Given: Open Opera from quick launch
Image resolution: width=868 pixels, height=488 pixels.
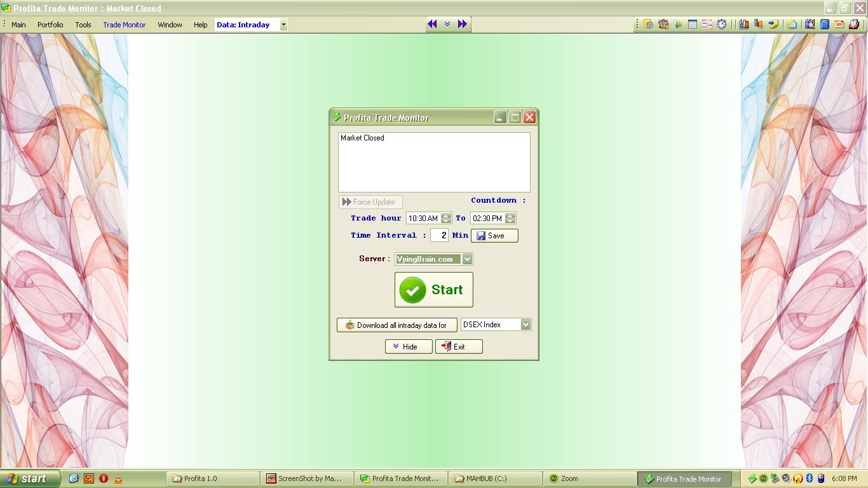Looking at the screenshot, I should (x=104, y=478).
